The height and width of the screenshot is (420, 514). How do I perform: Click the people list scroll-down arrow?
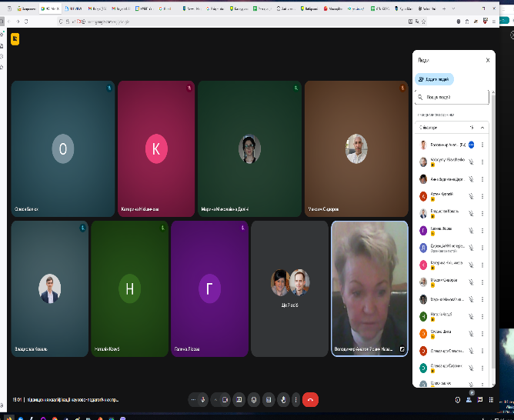[493, 385]
